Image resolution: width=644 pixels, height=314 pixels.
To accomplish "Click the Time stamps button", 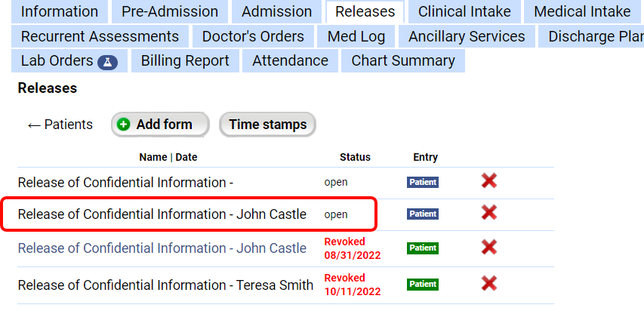I will tap(268, 125).
